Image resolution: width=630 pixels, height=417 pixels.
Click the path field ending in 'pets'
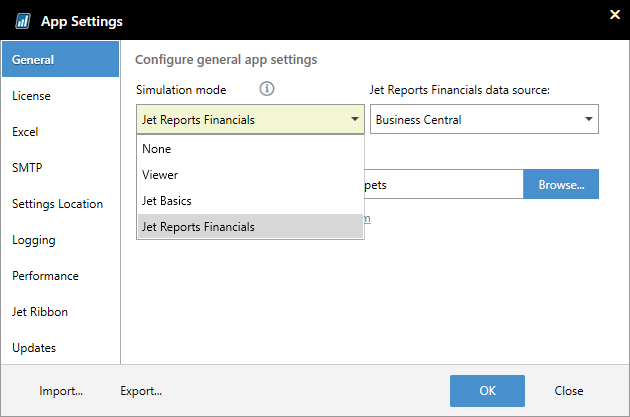click(x=444, y=184)
